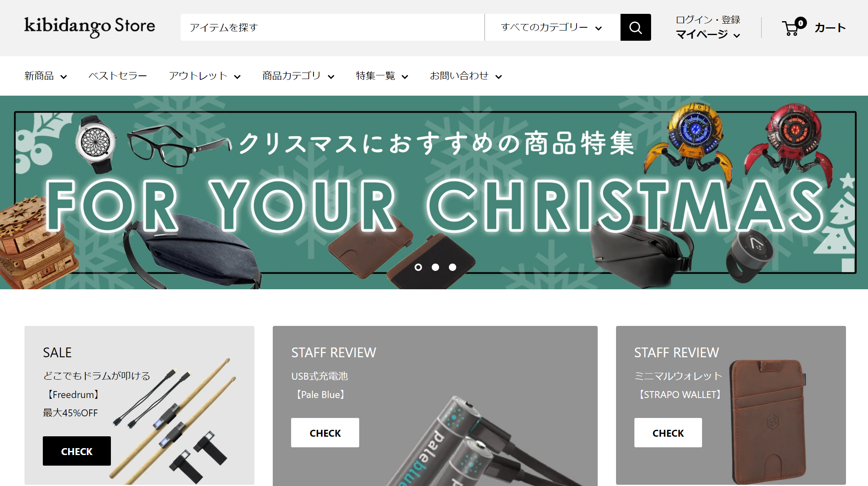The width and height of the screenshot is (868, 486).
Task: Click the magnifying glass search icon
Action: pos(635,27)
